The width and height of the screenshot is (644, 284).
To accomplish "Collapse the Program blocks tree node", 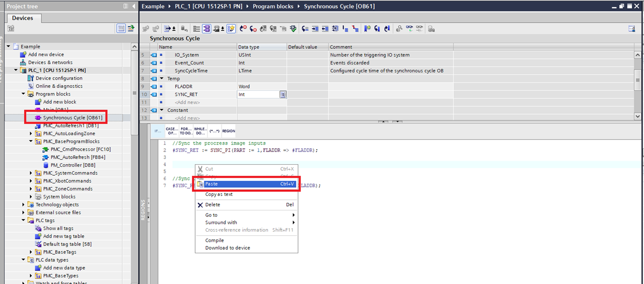I will coord(23,94).
